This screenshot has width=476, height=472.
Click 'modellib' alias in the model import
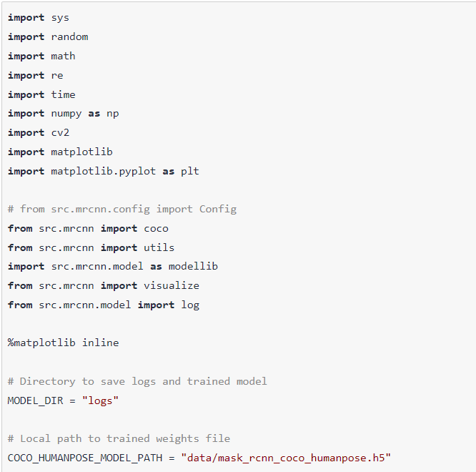[193, 266]
